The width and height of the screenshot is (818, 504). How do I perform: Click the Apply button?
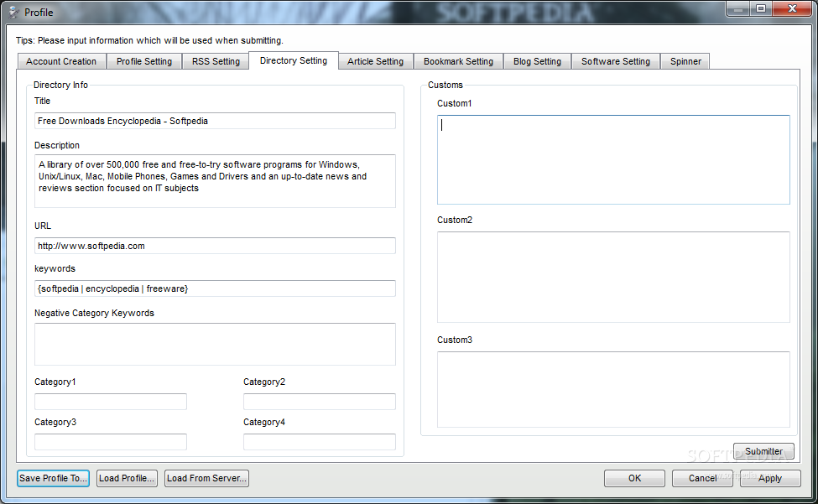coord(770,479)
